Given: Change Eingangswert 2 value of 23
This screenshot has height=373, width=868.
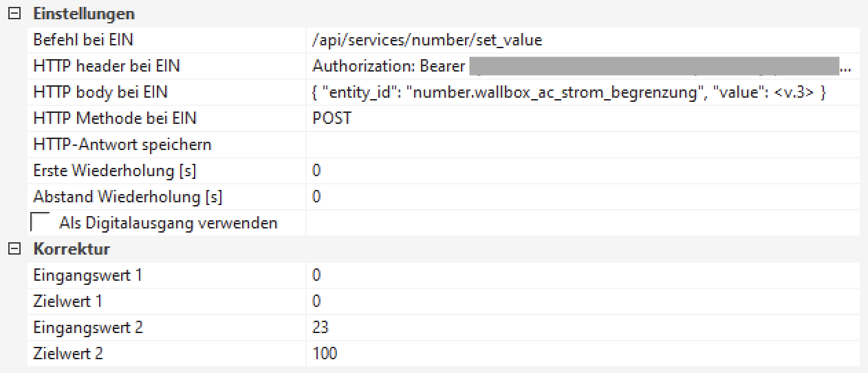Looking at the screenshot, I should pos(581,328).
